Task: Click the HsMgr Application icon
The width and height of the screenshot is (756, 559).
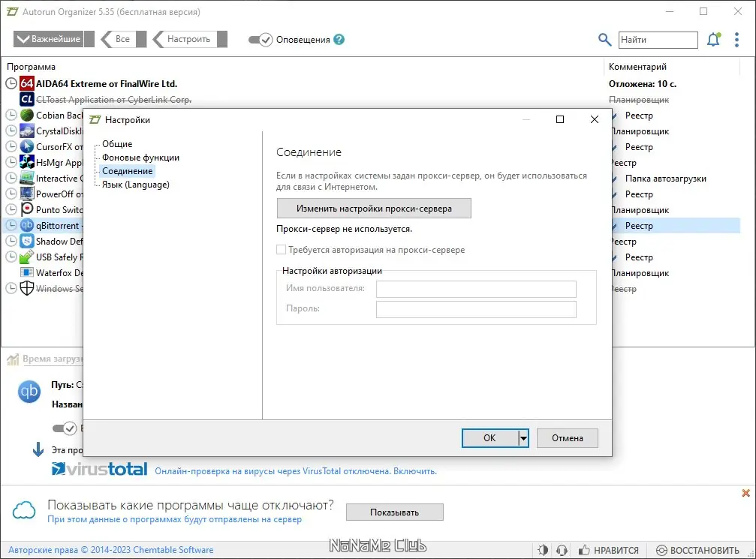Action: (x=26, y=162)
